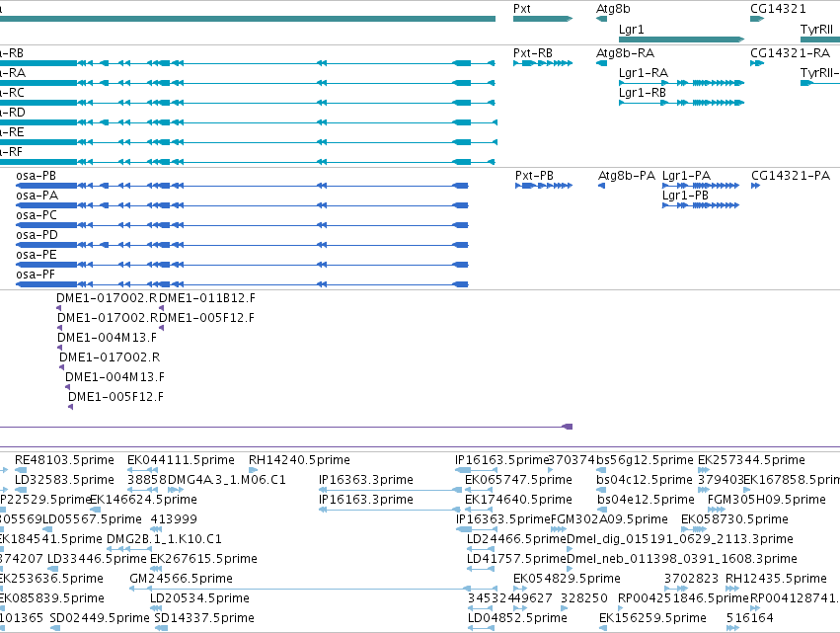Select the FGM305H09.5prime EST
The image size is (840, 633).
pos(717,510)
